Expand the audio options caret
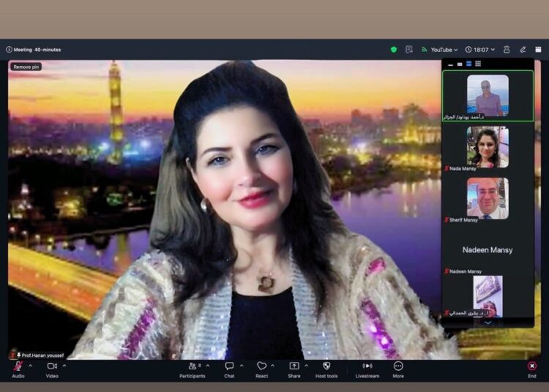This screenshot has width=549, height=392. 31,366
